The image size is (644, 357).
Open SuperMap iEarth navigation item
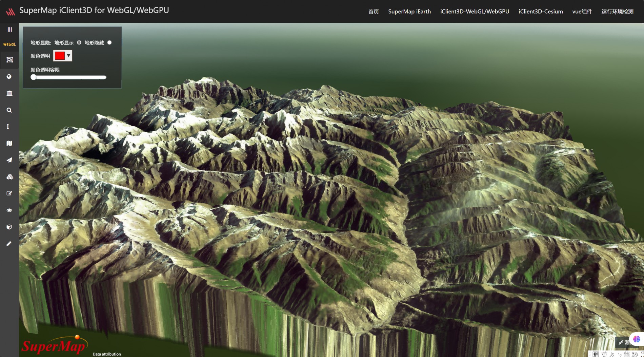click(x=409, y=12)
